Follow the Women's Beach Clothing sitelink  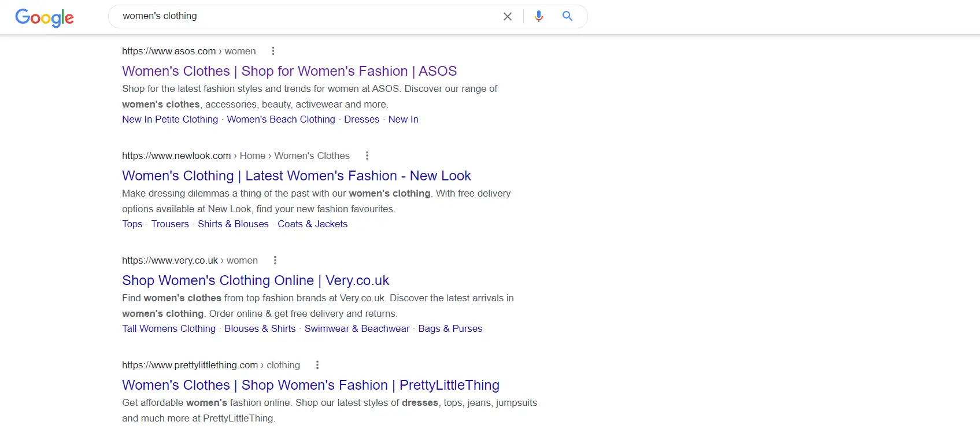(281, 119)
